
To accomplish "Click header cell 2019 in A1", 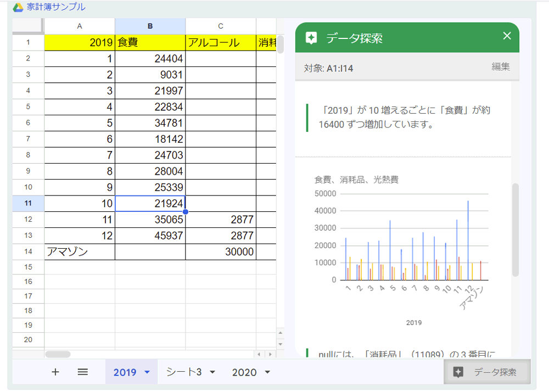I will (x=80, y=43).
